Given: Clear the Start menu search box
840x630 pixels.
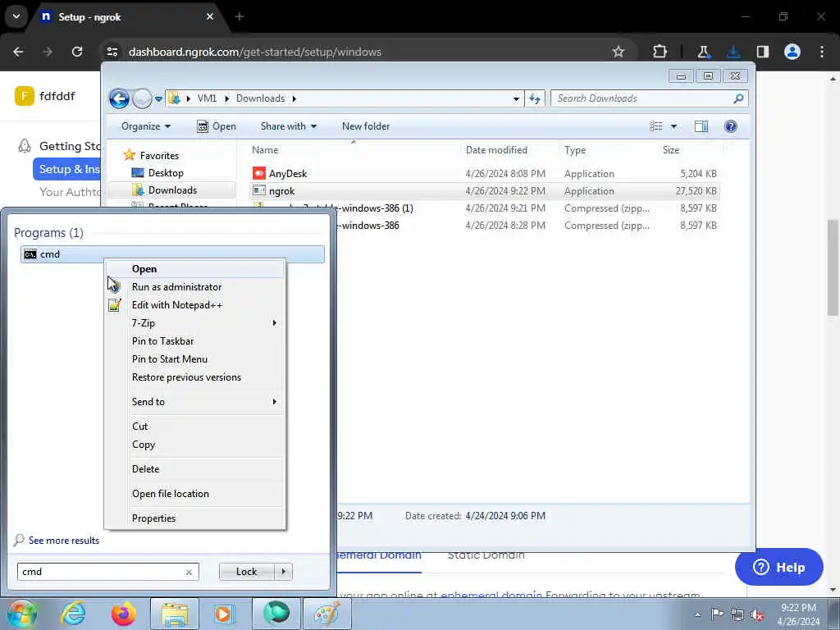Looking at the screenshot, I should (x=189, y=572).
